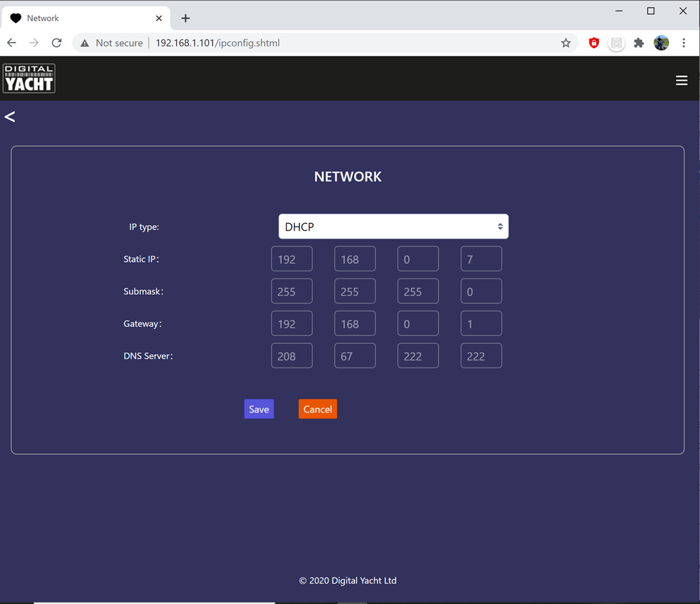Open Chrome's three-dot menu

[x=683, y=43]
